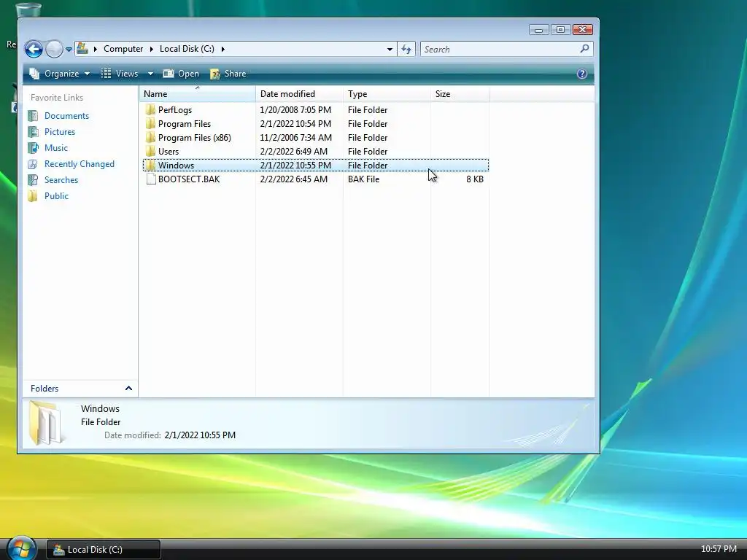Open Pictures favorite link
The width and height of the screenshot is (747, 560).
click(60, 132)
